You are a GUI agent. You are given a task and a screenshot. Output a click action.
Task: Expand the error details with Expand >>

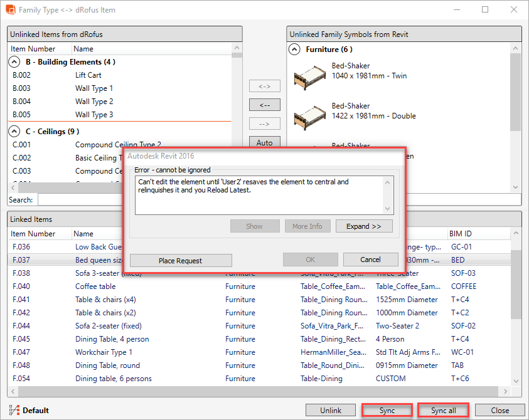click(364, 226)
